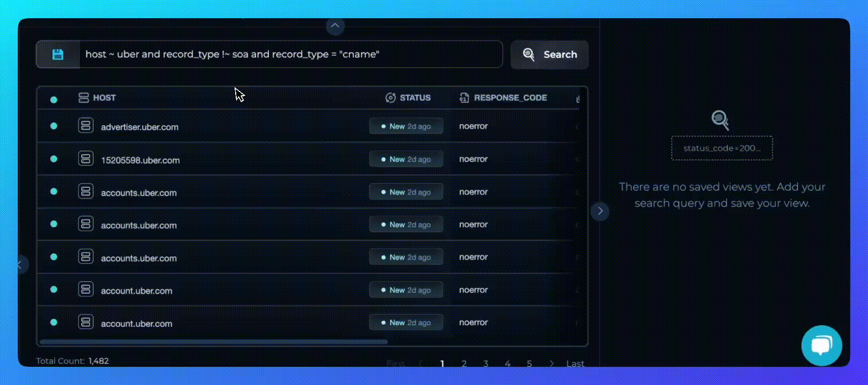The width and height of the screenshot is (868, 385).
Task: Click the status_code=200... placeholder box
Action: (722, 148)
